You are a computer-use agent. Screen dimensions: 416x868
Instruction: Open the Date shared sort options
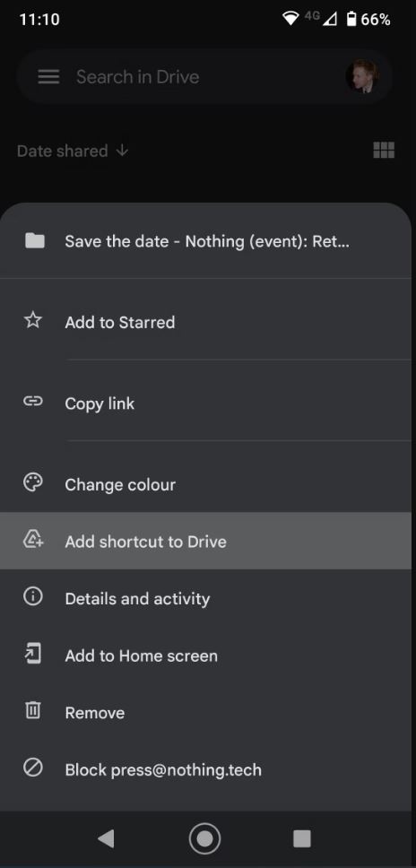pos(63,151)
